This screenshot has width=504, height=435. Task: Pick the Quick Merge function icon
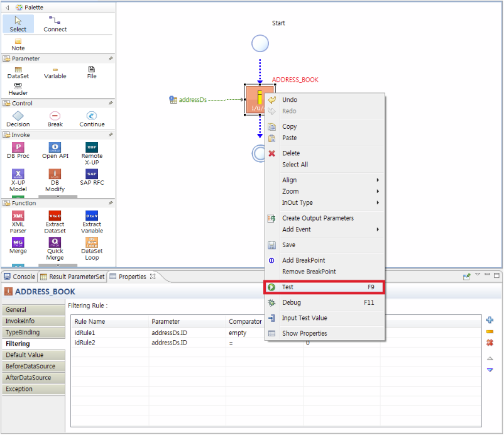55,249
